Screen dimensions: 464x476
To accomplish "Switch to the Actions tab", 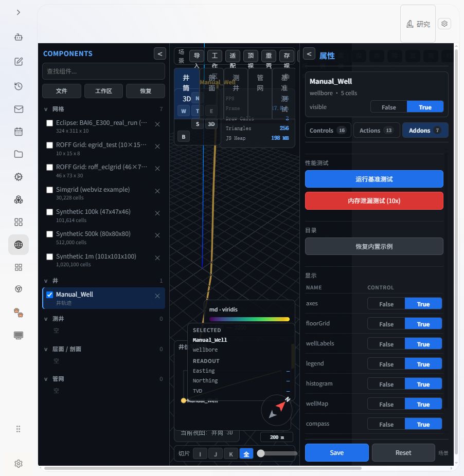I will tap(377, 130).
